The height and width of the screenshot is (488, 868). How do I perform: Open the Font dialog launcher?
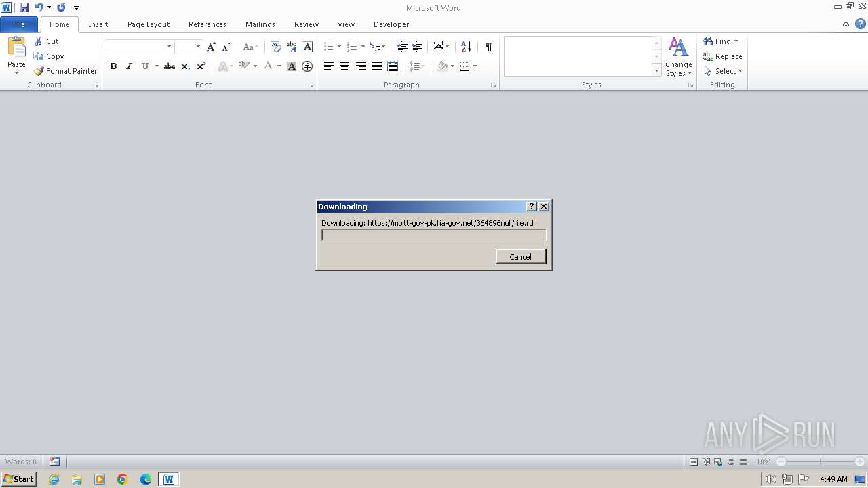311,85
